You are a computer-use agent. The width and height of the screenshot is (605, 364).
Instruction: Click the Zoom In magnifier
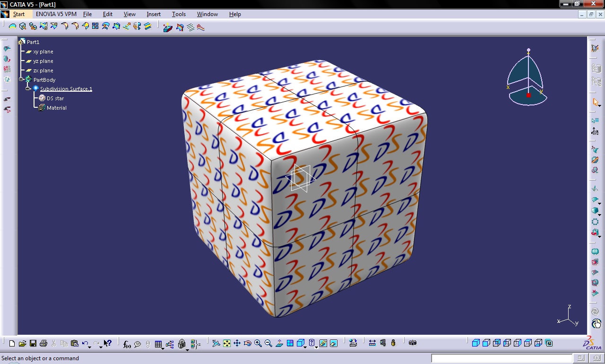click(258, 344)
